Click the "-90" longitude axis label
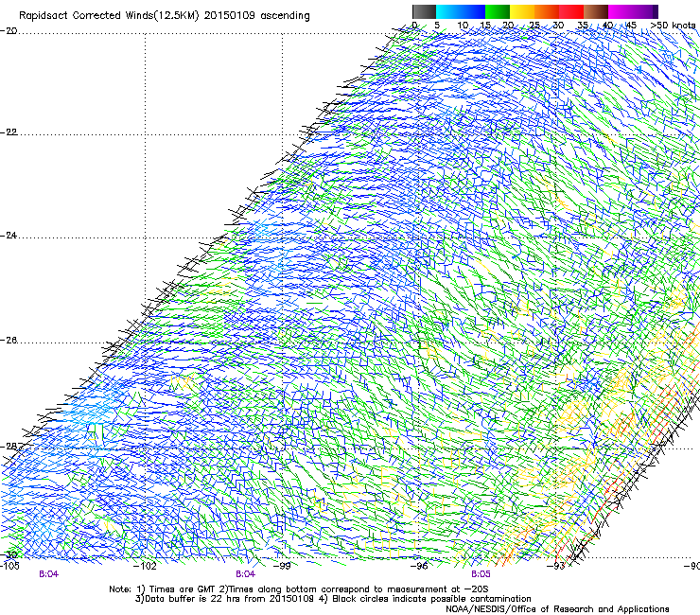The height and width of the screenshot is (615, 700). 691,566
